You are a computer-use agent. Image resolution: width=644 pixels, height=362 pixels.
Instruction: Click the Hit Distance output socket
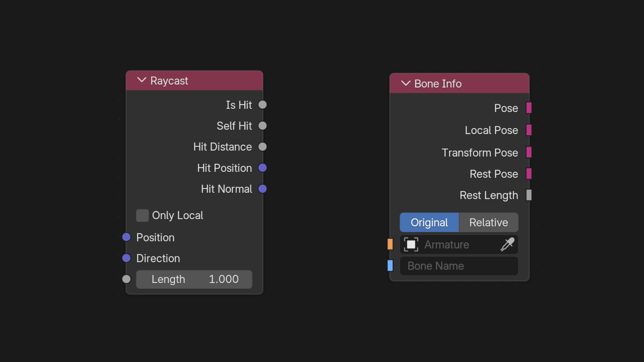tap(262, 147)
